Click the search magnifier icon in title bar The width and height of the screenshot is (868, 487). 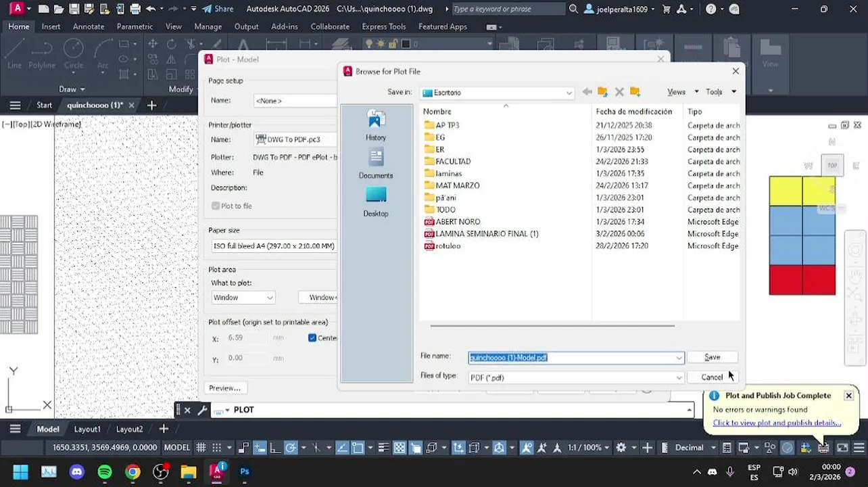coord(573,9)
